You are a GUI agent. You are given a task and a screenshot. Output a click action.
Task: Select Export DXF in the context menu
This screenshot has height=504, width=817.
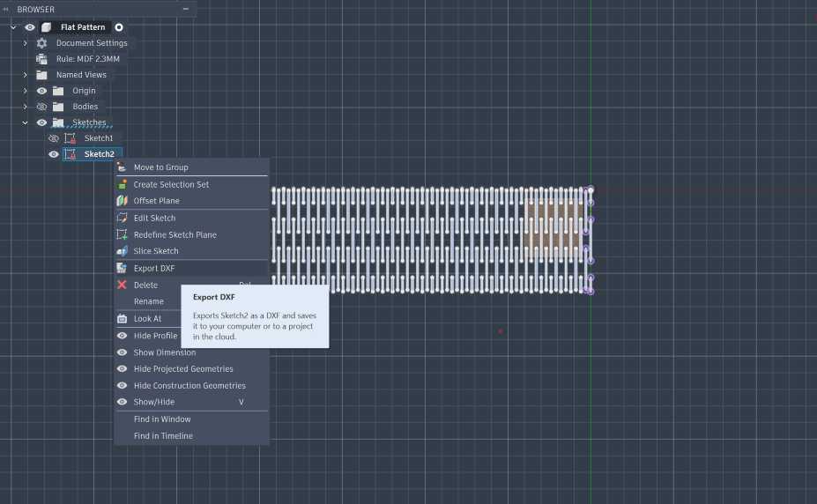tap(191, 268)
